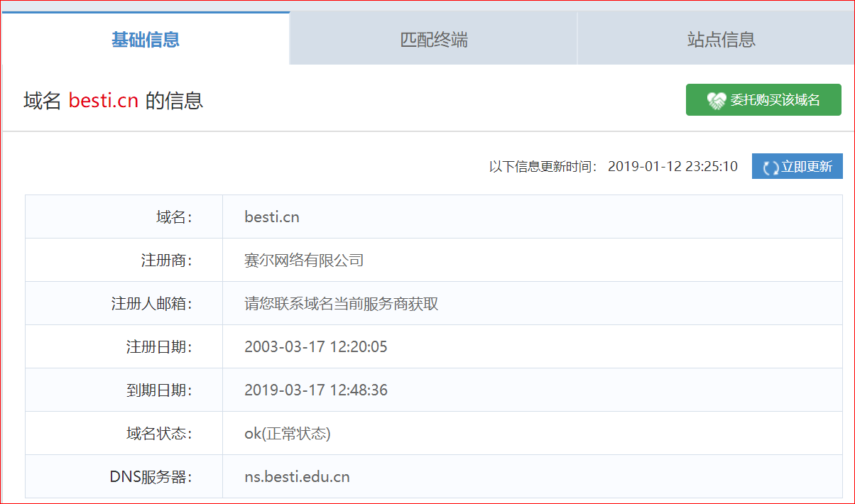
Task: Select text 请您联系域名当前服务商获取
Action: point(342,304)
